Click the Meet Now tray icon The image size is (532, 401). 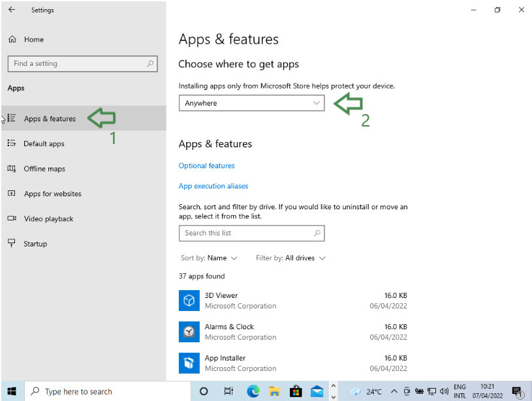407,391
